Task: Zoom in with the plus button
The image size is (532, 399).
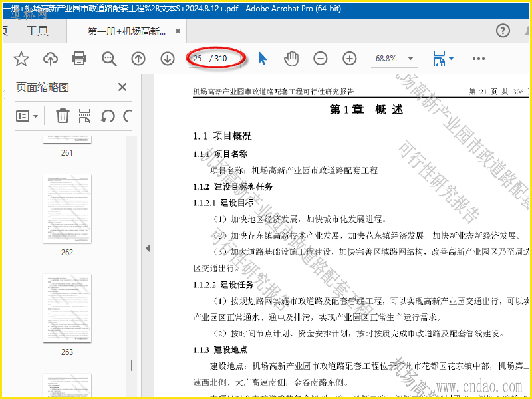Action: coord(350,59)
